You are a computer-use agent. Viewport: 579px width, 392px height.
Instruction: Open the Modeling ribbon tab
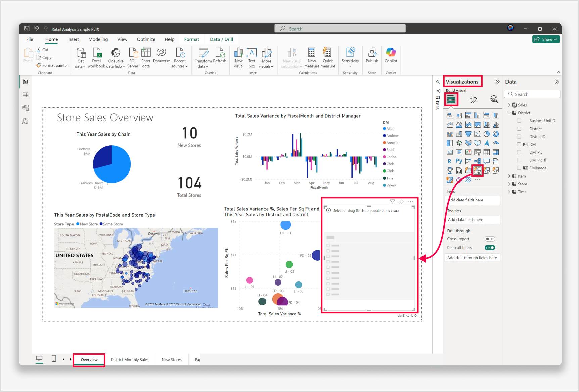[x=98, y=39]
